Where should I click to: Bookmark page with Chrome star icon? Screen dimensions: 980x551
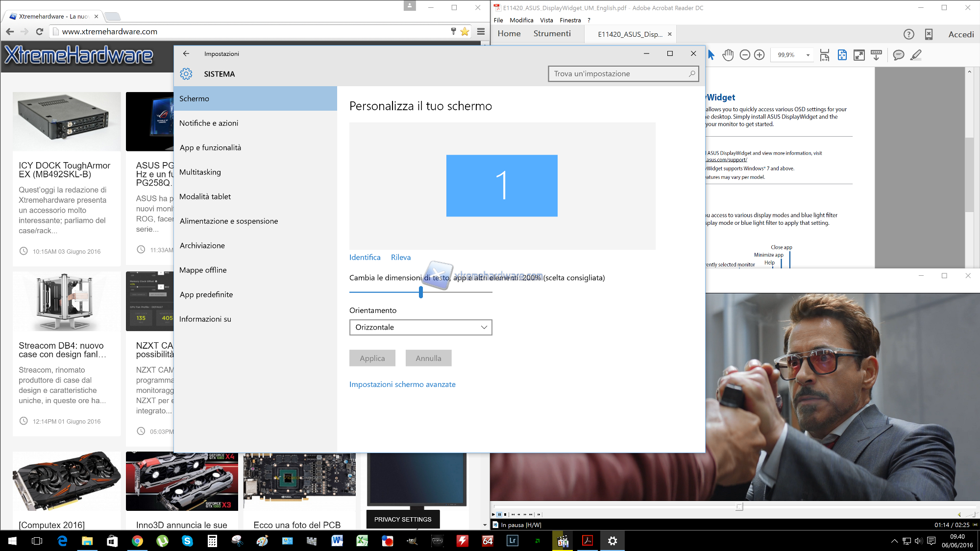pos(465,31)
